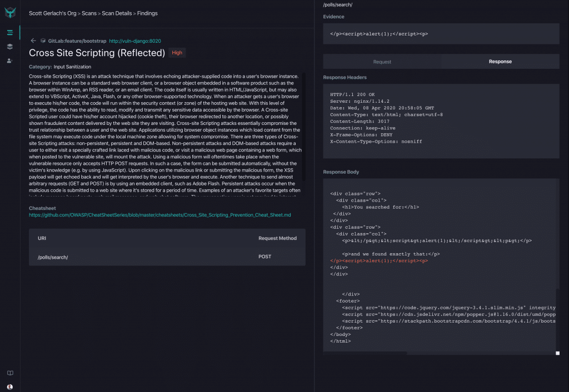Click the High severity badge
569x392 pixels.
[x=177, y=53]
